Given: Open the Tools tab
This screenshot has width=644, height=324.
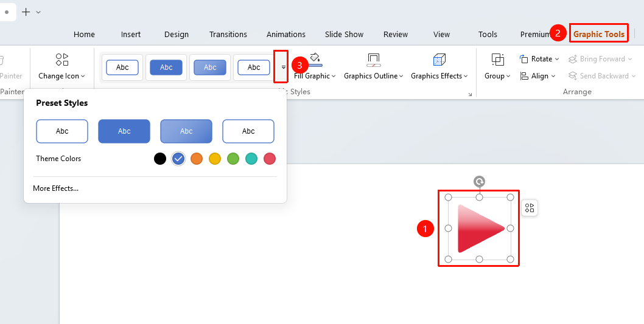Looking at the screenshot, I should tap(488, 35).
